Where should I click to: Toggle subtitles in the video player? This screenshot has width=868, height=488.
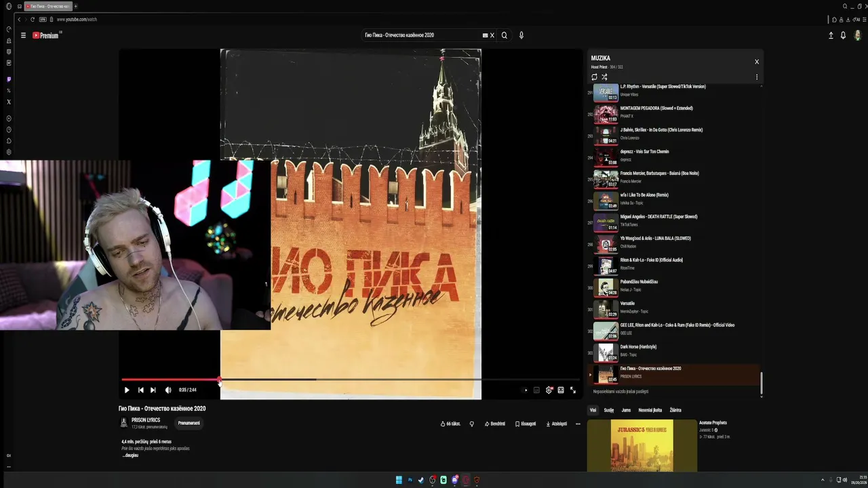537,390
